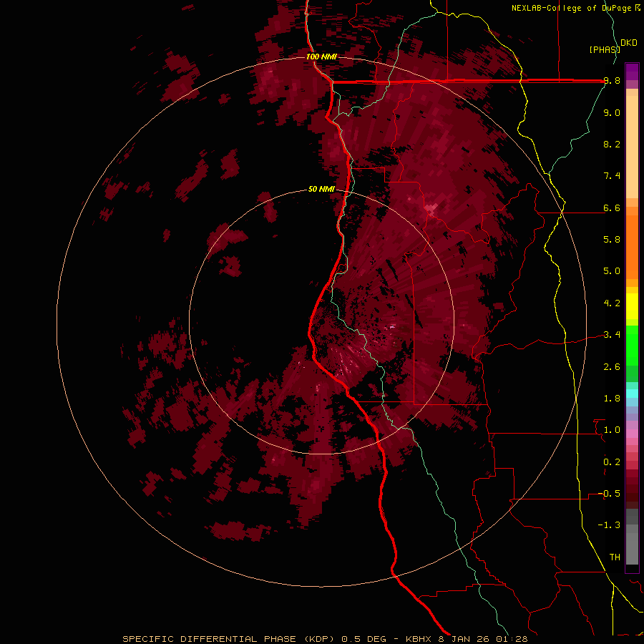
Task: Click the 8.2 legend value
Action: click(612, 144)
